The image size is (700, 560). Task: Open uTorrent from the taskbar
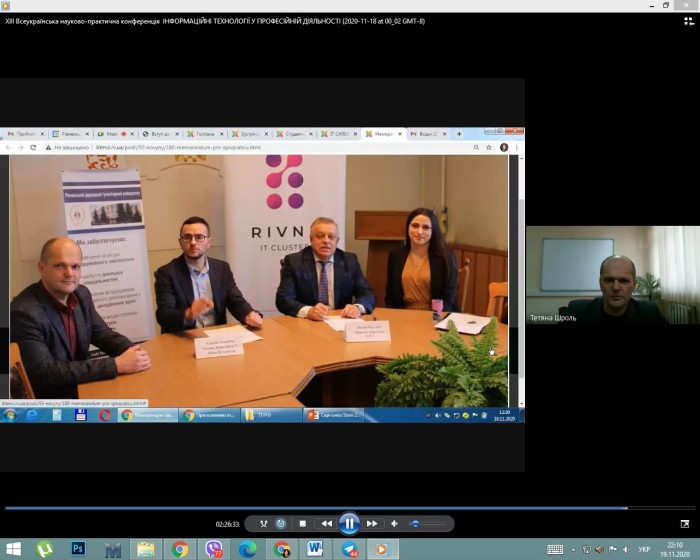coord(45,549)
